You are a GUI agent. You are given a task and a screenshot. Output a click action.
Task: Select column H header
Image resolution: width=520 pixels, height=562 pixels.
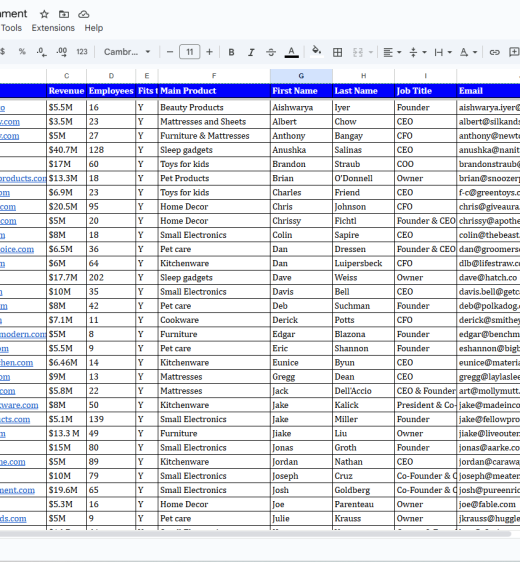coord(363,76)
